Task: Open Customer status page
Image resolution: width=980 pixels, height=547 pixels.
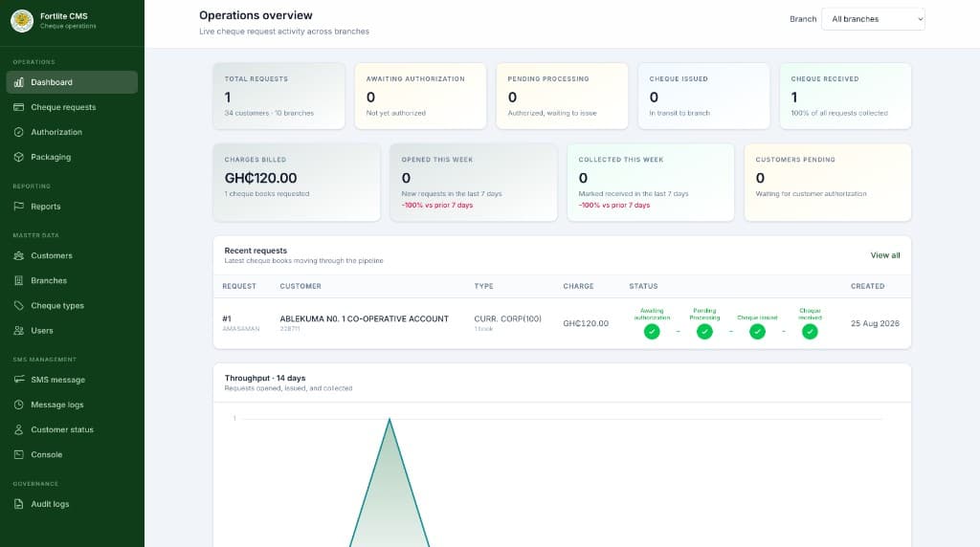Action: [72, 429]
